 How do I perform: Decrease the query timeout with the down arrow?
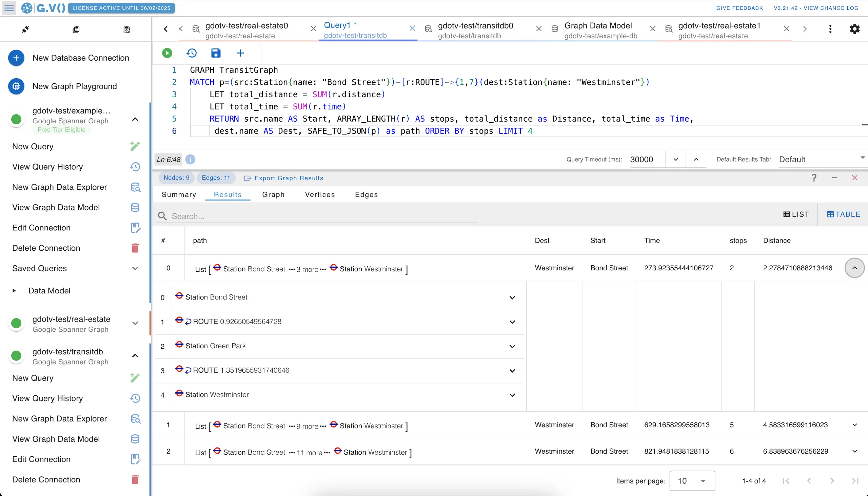click(675, 160)
